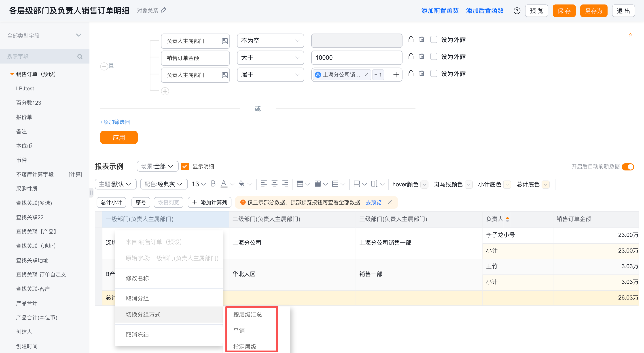
Task: Click the +添加筛选器 link
Action: point(115,122)
